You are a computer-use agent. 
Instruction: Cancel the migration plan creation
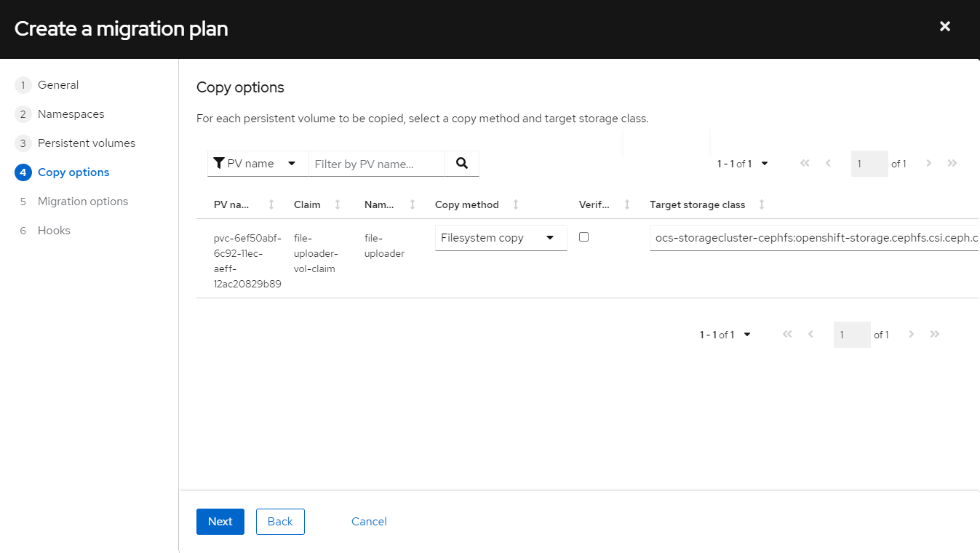368,521
